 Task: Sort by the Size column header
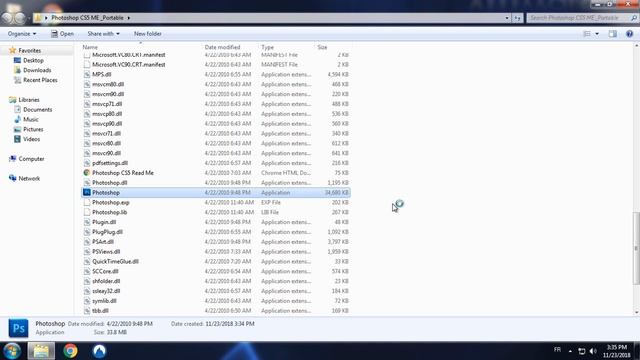point(322,47)
